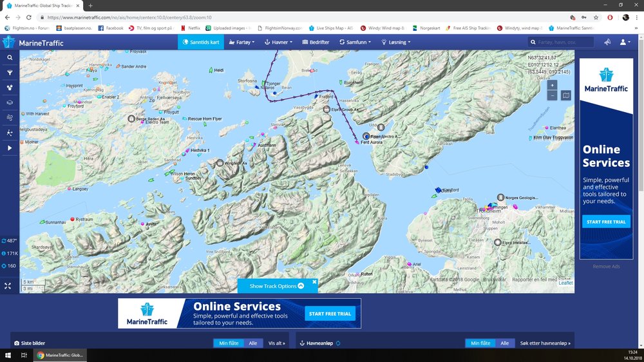Open the vessel filter funnel tool
This screenshot has width=644, height=362.
10,73
